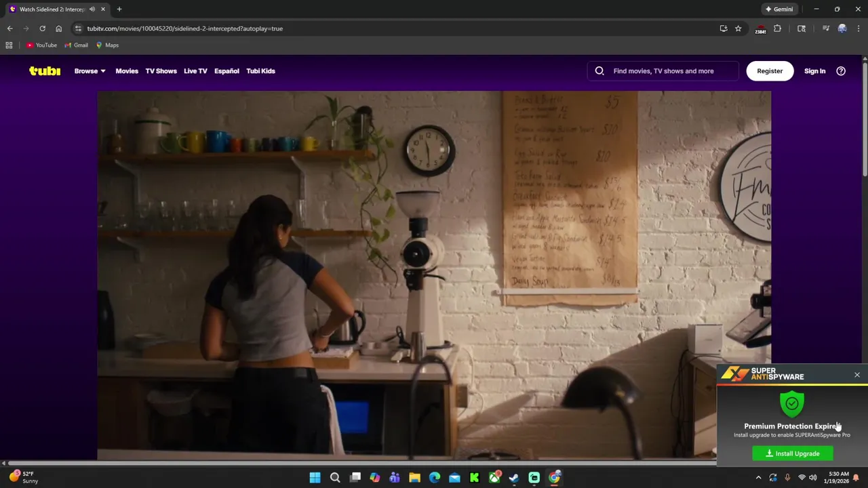Click the Register button
868x488 pixels.
pyautogui.click(x=770, y=70)
